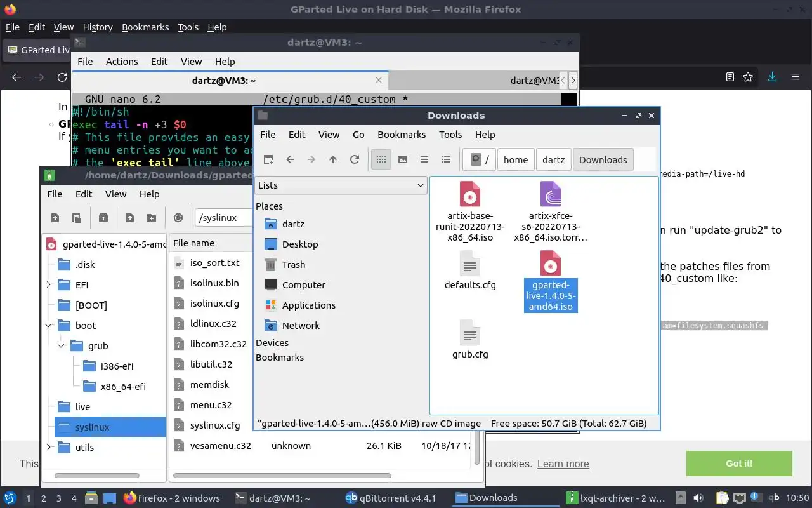This screenshot has width=812, height=508.
Task: Switch to virtual desktop 2
Action: (44, 498)
